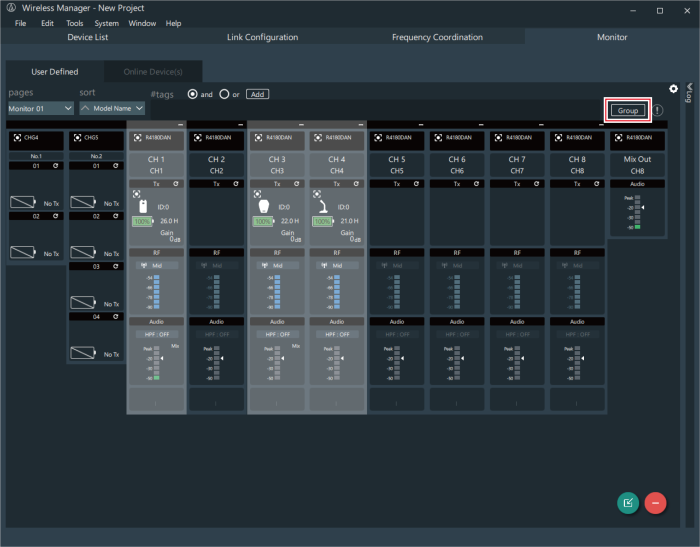The width and height of the screenshot is (700, 547).
Task: Refresh the Tx section of CH 7
Action: coord(536,184)
